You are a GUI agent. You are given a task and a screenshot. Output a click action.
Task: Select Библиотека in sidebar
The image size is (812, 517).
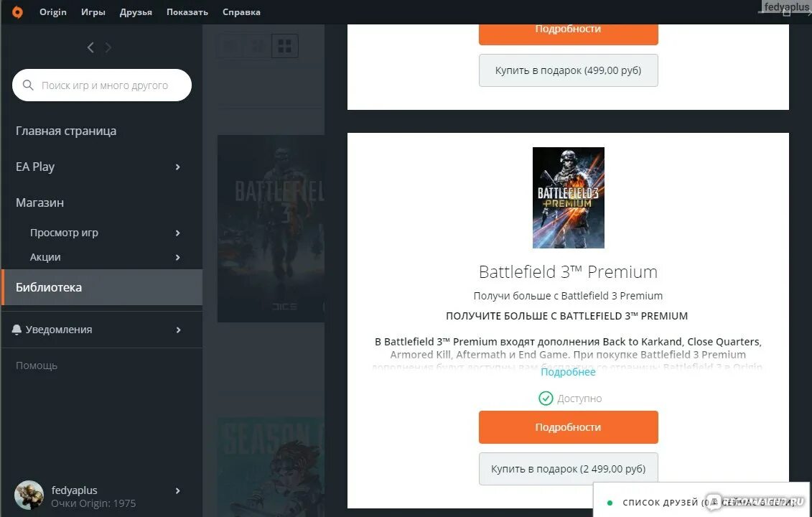tap(101, 287)
